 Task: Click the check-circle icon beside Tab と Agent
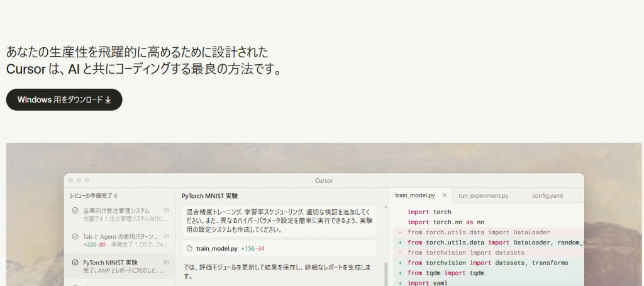75,237
